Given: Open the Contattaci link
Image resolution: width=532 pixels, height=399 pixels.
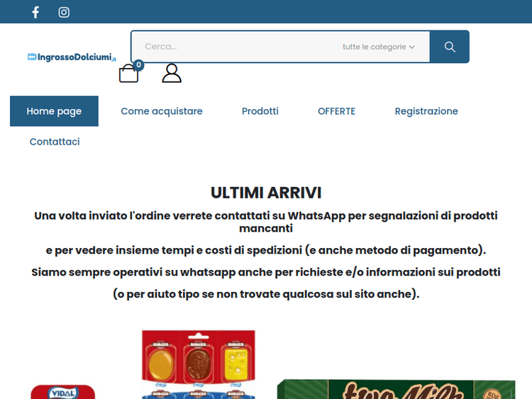Looking at the screenshot, I should click(55, 142).
